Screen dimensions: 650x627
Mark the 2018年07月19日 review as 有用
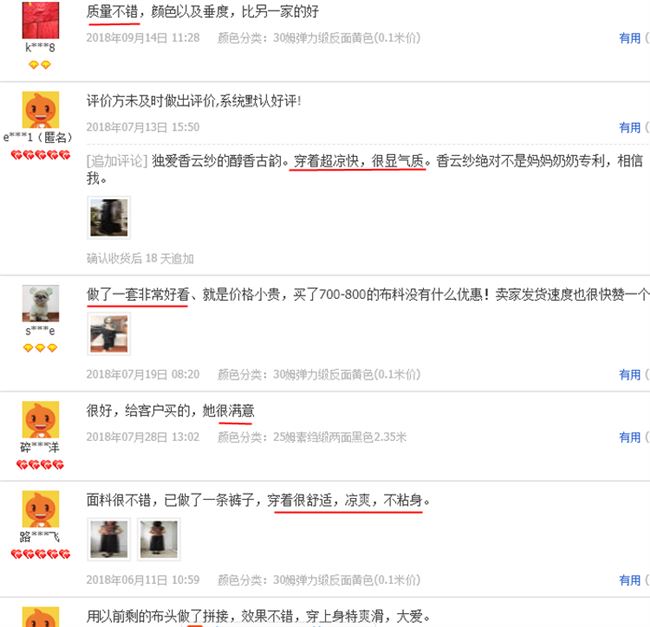tap(630, 375)
